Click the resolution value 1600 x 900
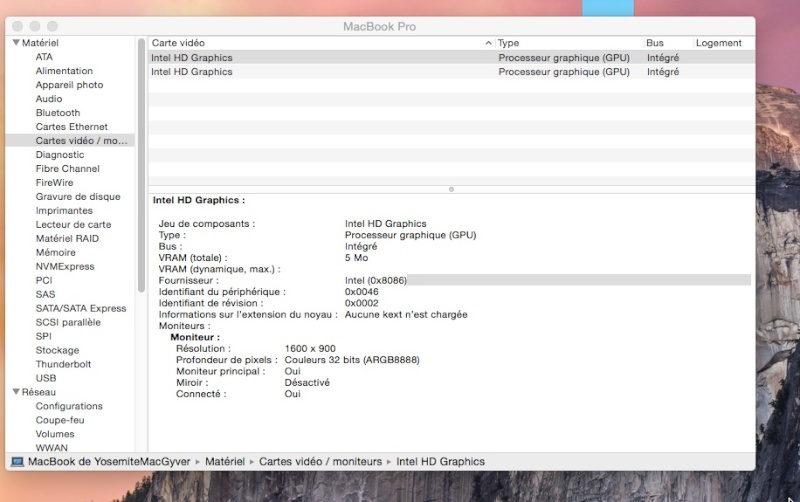Viewport: 800px width, 502px height. pyautogui.click(x=310, y=348)
